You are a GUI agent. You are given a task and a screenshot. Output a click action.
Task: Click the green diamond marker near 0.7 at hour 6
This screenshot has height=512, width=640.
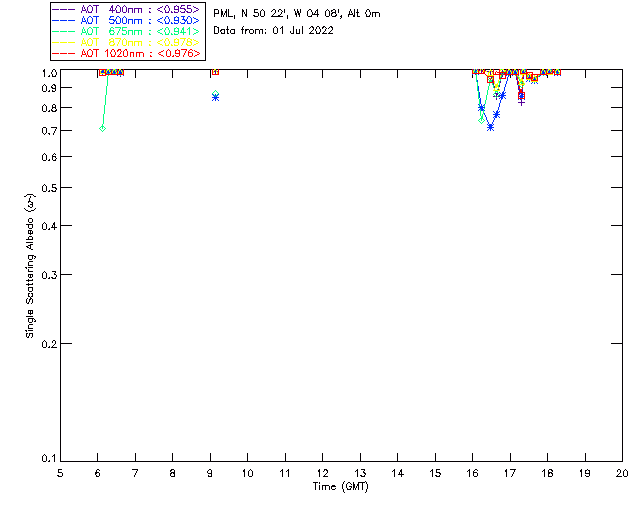pos(102,129)
